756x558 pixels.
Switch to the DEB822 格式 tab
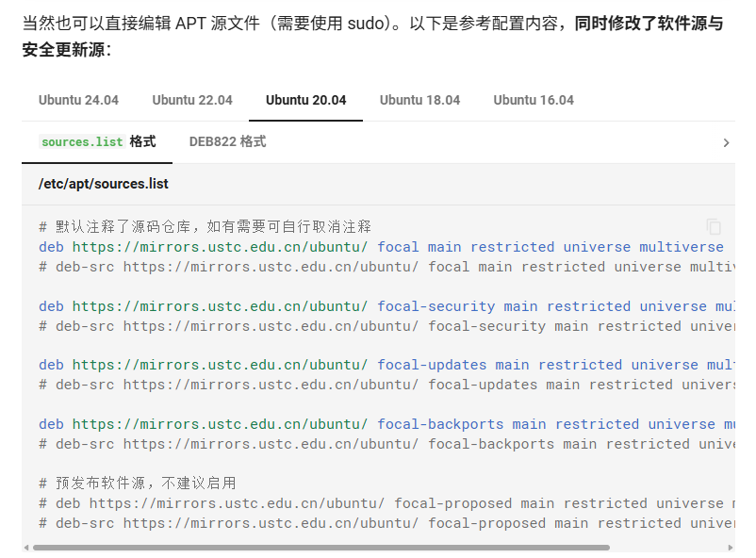[227, 141]
